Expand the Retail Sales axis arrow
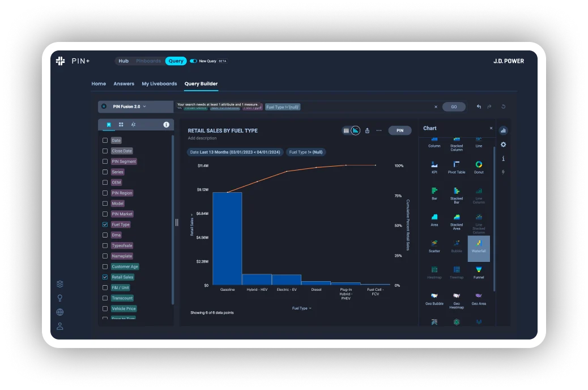 [191, 215]
